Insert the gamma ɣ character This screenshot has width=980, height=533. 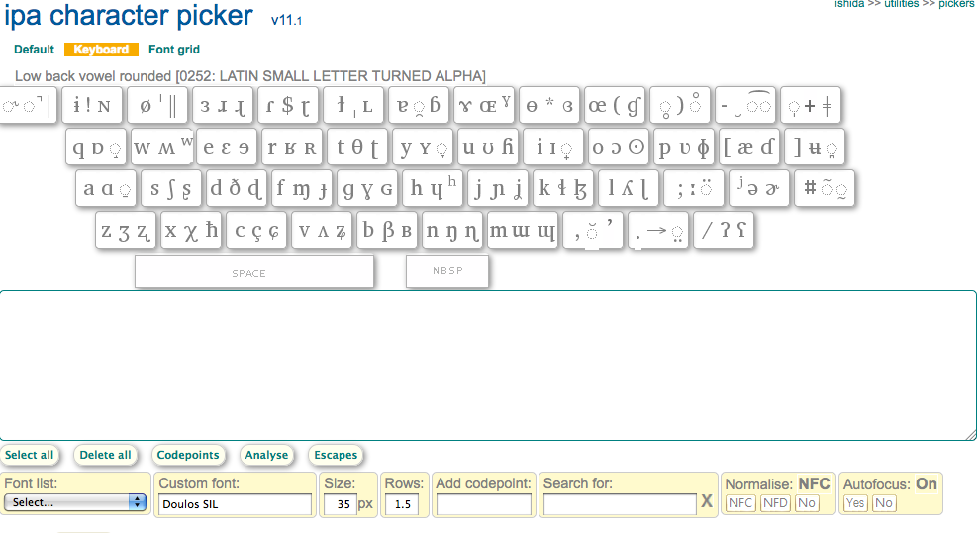pos(367,190)
